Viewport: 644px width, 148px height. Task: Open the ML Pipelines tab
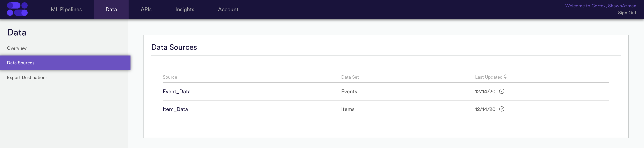pyautogui.click(x=66, y=9)
